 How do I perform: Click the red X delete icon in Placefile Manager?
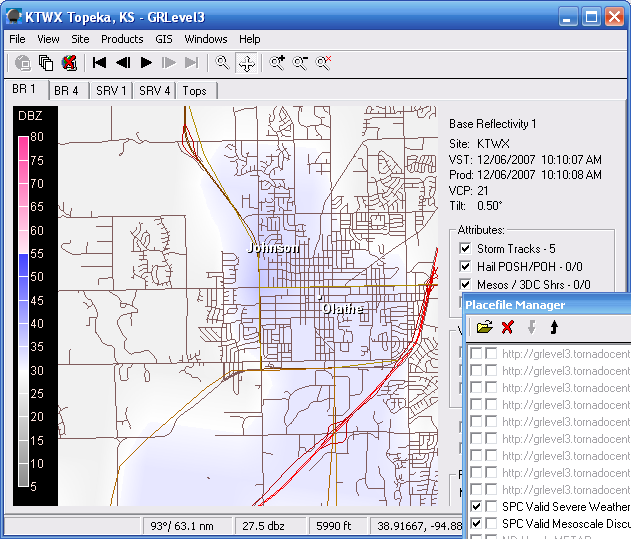[x=508, y=327]
